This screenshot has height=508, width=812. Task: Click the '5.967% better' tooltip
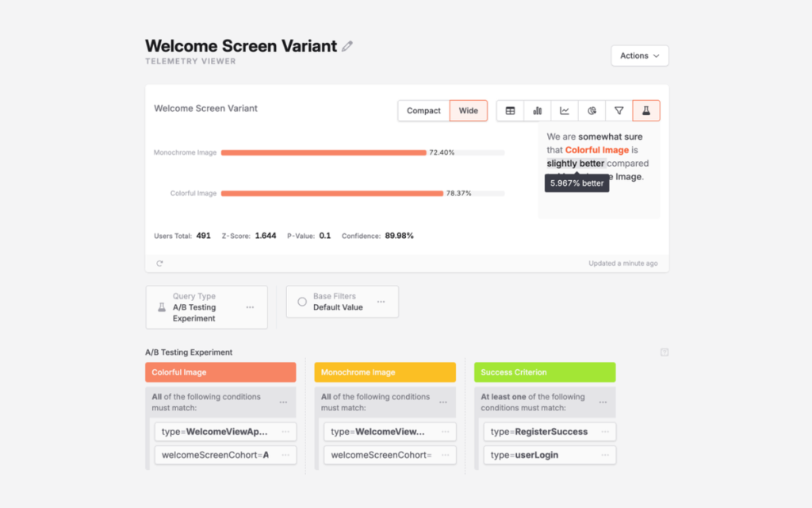pyautogui.click(x=577, y=183)
